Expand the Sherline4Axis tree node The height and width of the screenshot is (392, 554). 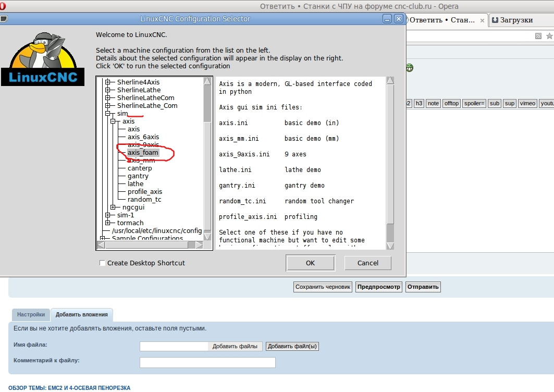(x=108, y=82)
